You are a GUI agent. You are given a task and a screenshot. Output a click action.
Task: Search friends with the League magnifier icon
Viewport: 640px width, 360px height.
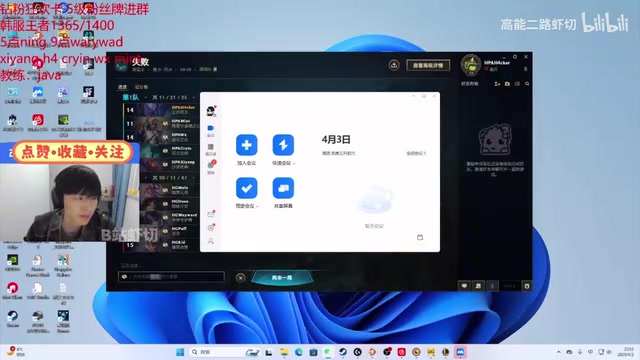click(527, 84)
